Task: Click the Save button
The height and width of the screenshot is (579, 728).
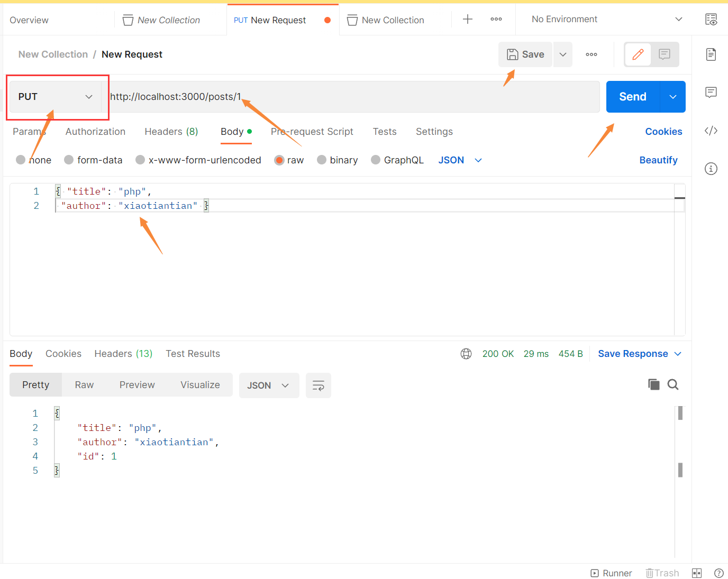Action: 525,54
